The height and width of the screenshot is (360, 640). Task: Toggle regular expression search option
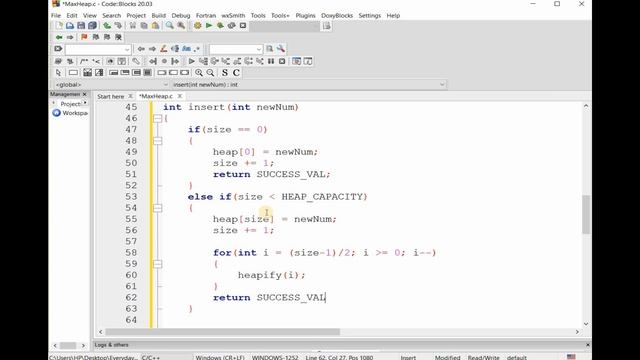point(197,49)
